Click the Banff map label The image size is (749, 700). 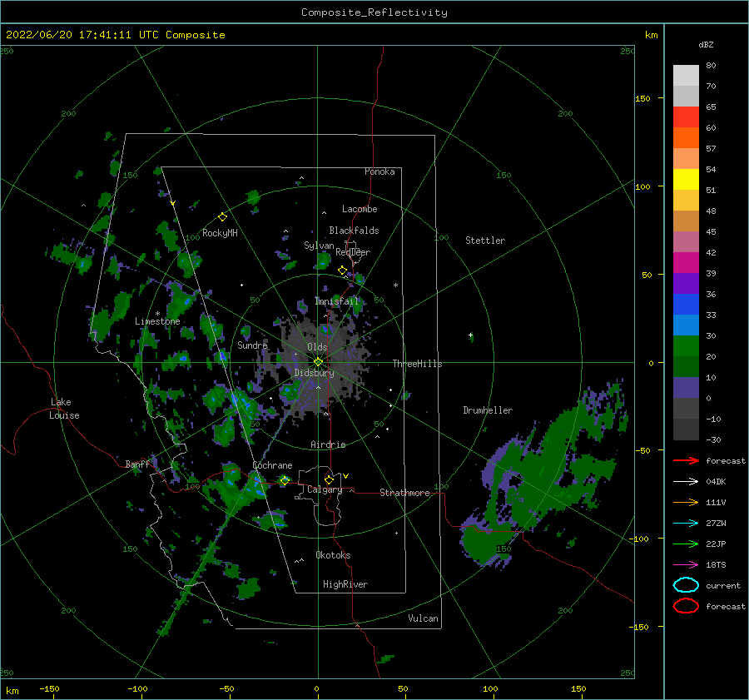[x=137, y=464]
